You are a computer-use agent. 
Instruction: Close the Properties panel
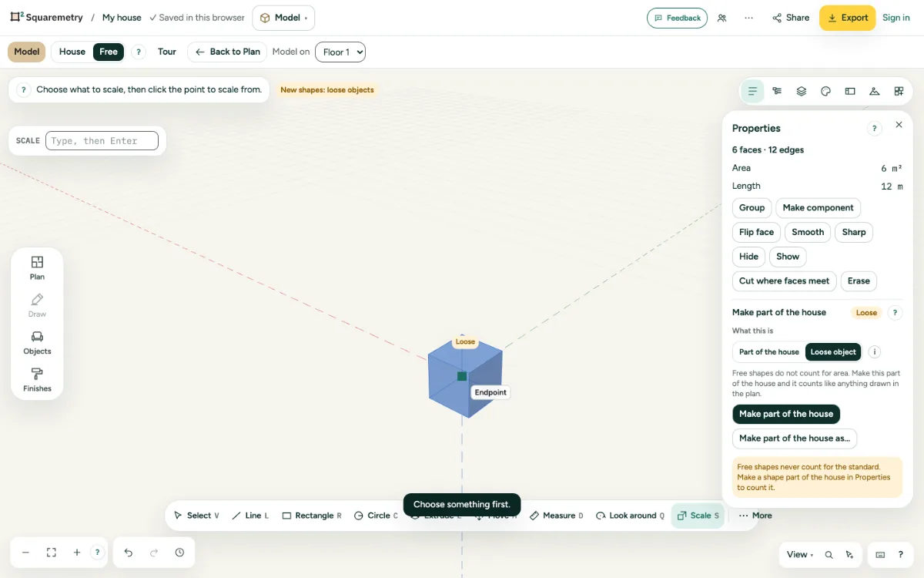[899, 125]
